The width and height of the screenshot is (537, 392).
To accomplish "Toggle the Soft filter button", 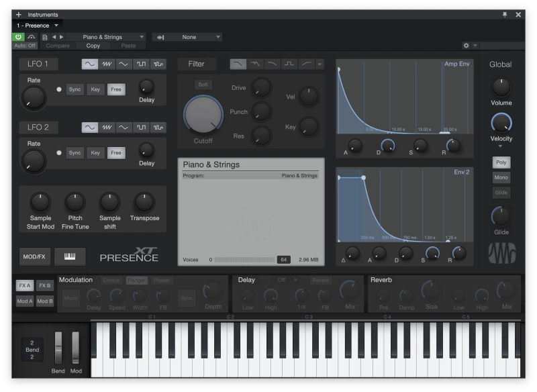I will (203, 85).
